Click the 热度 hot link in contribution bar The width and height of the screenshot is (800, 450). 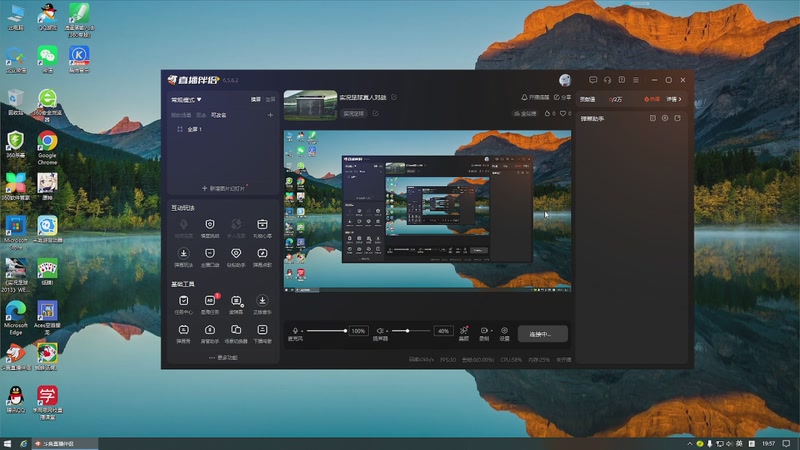tap(652, 99)
